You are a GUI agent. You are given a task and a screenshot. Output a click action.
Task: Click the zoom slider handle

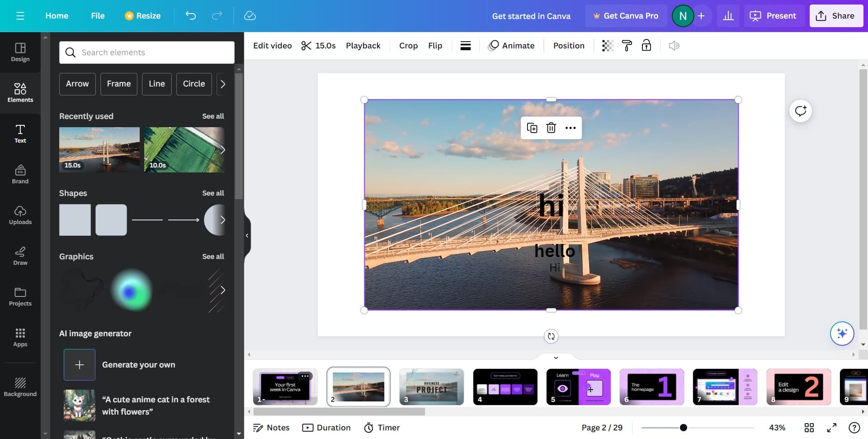click(x=684, y=428)
